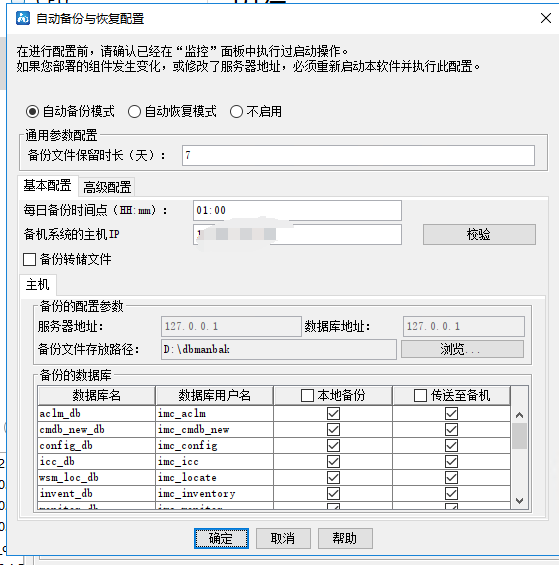
Task: Select the 主机 tab
Action: (37, 285)
